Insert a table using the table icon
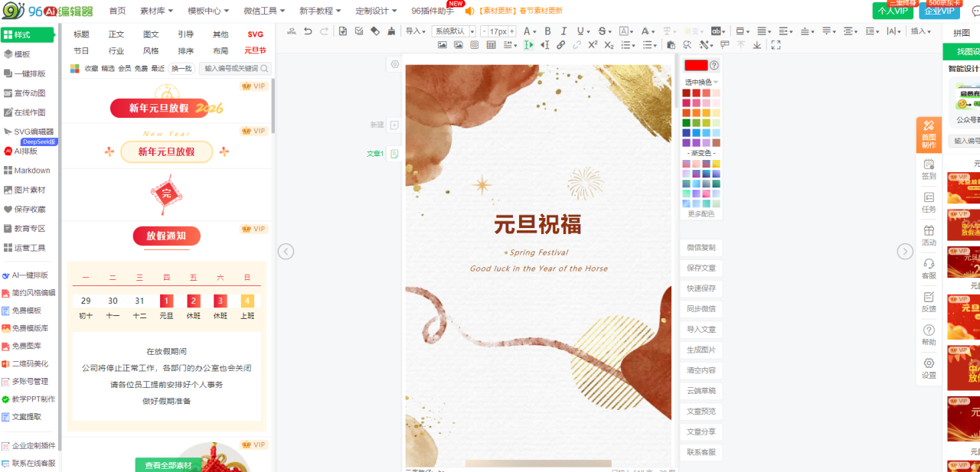 point(492,45)
